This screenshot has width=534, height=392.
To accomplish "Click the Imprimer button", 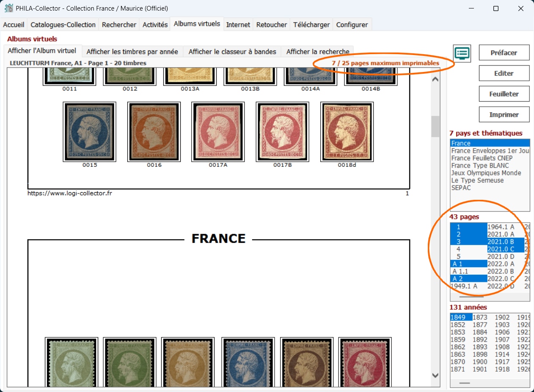I will pos(504,115).
